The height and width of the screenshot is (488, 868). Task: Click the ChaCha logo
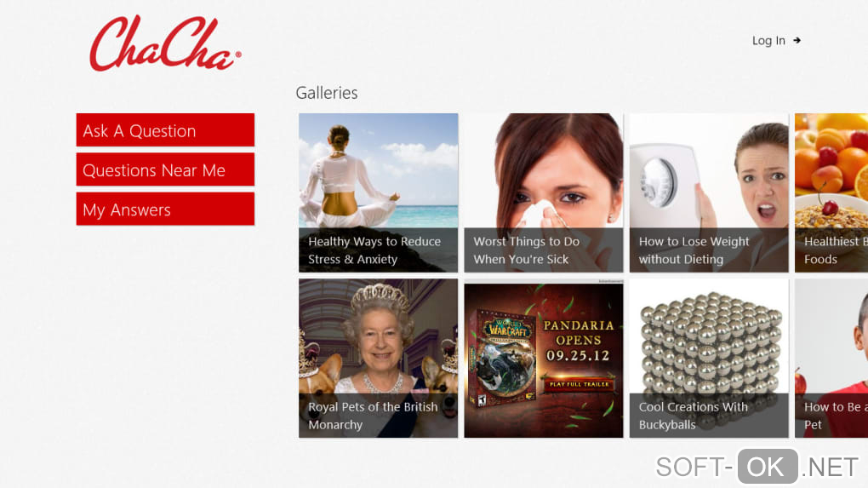165,43
